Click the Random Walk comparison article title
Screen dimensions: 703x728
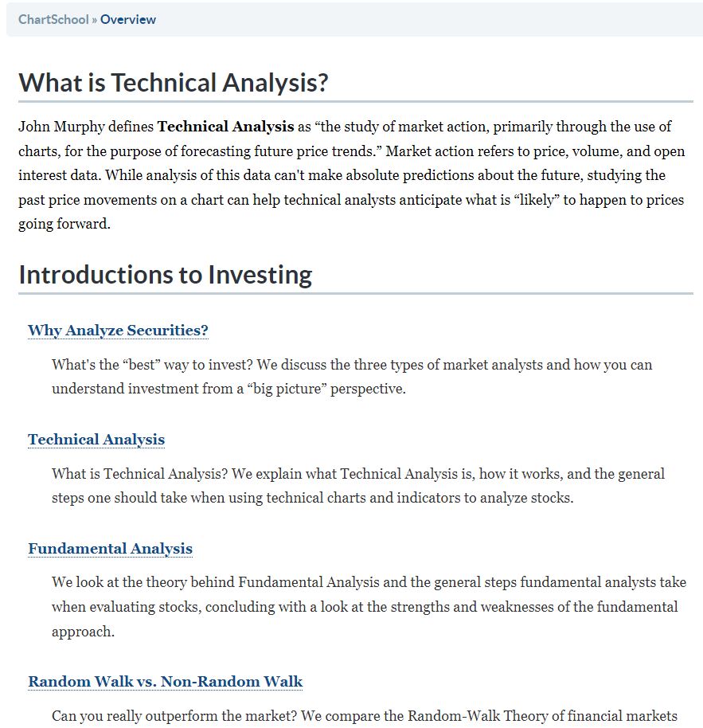(164, 682)
